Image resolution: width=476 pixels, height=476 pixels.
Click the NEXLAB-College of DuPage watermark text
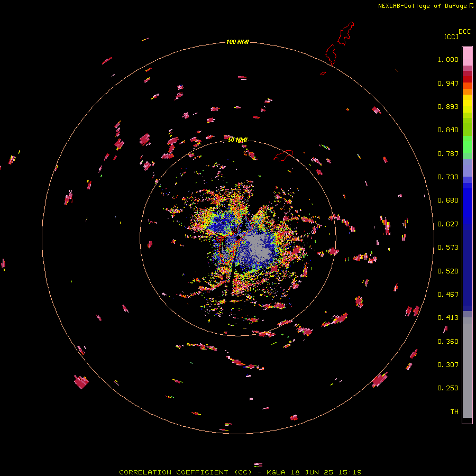pyautogui.click(x=425, y=6)
